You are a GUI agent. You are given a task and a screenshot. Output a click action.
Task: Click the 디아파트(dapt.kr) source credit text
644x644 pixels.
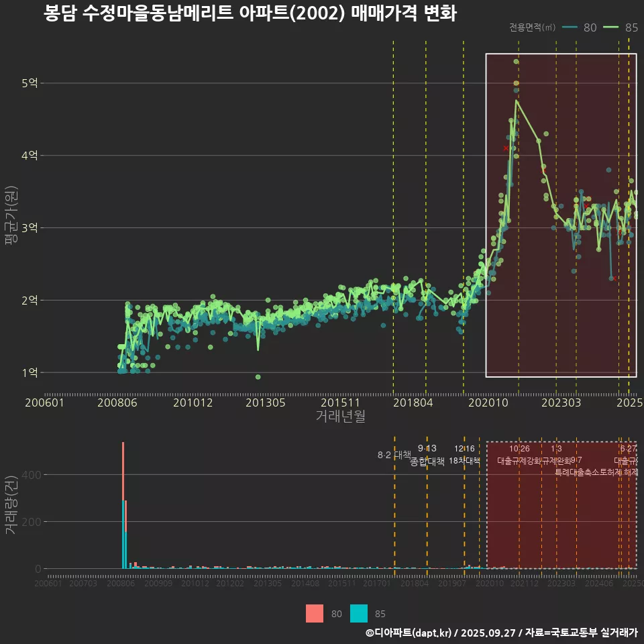click(409, 633)
